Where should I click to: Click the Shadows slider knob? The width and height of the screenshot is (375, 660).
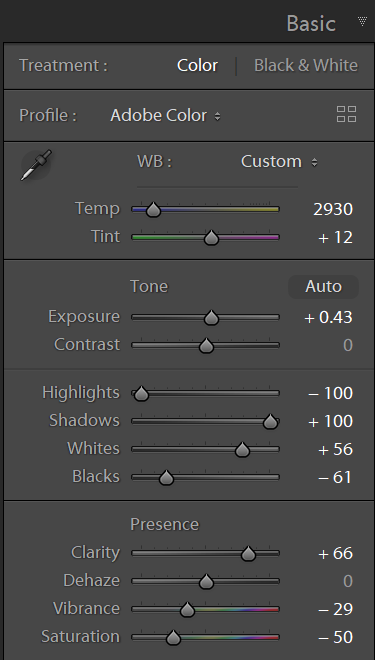pyautogui.click(x=270, y=421)
